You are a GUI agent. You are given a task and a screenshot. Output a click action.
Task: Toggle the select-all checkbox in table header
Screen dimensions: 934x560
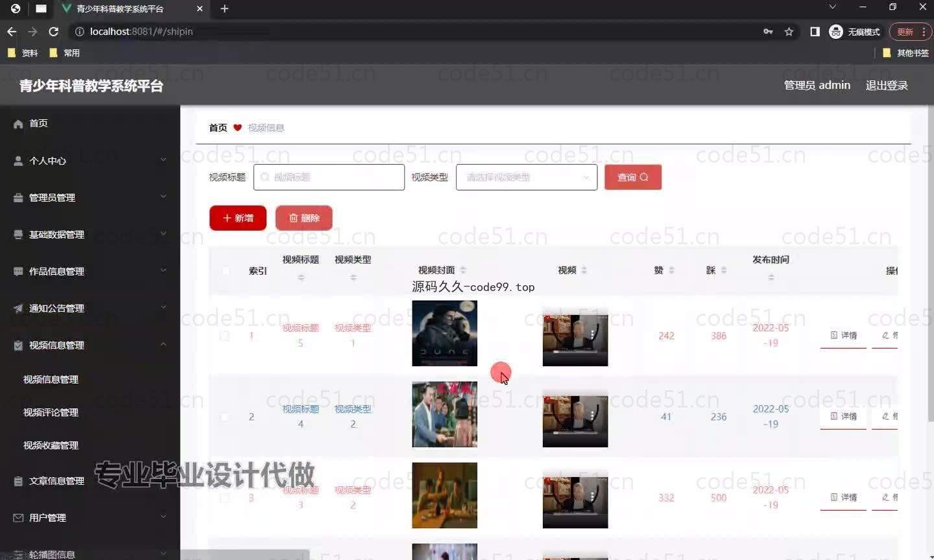coord(225,271)
